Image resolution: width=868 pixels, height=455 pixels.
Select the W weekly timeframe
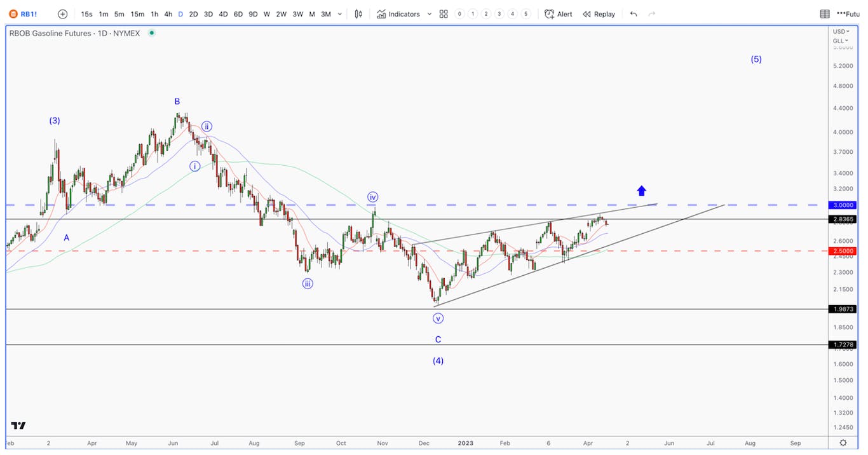click(266, 14)
